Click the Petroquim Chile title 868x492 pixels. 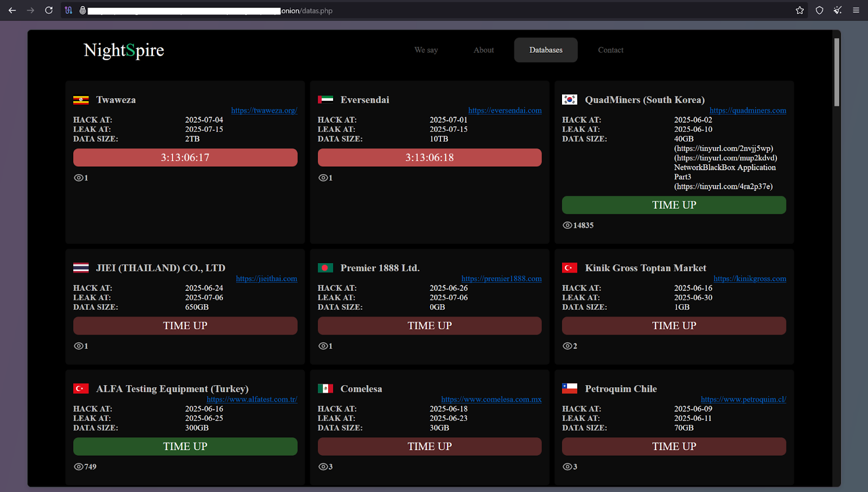coord(621,388)
